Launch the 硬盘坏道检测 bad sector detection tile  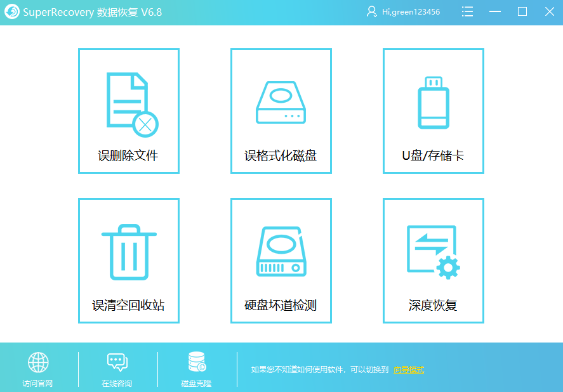point(281,261)
